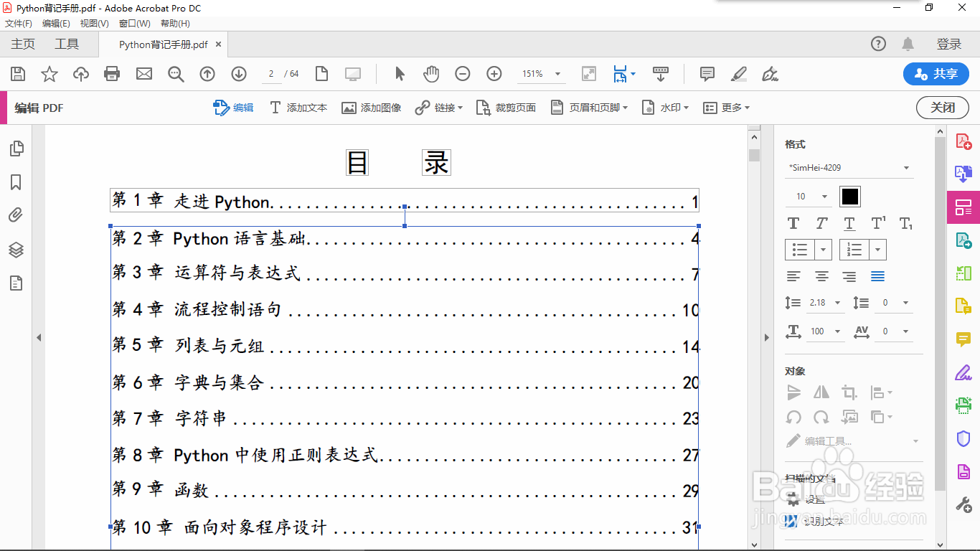Zoom in with the plus button
This screenshot has width=980, height=551.
click(494, 74)
